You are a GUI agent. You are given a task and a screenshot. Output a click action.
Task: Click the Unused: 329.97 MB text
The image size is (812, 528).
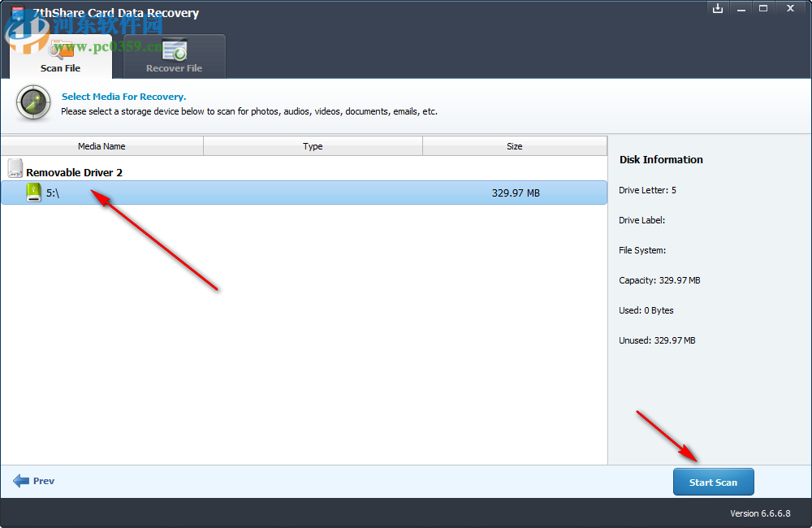click(x=657, y=340)
